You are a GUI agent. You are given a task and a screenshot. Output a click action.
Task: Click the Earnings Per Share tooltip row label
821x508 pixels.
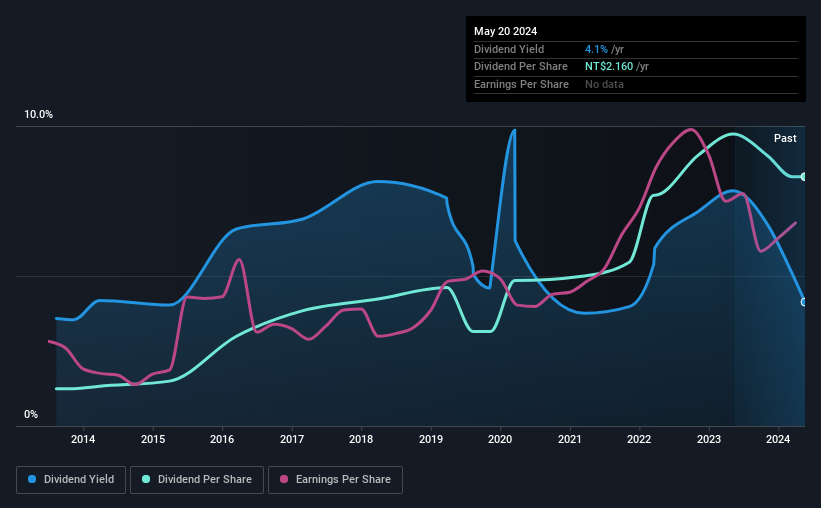click(x=521, y=84)
